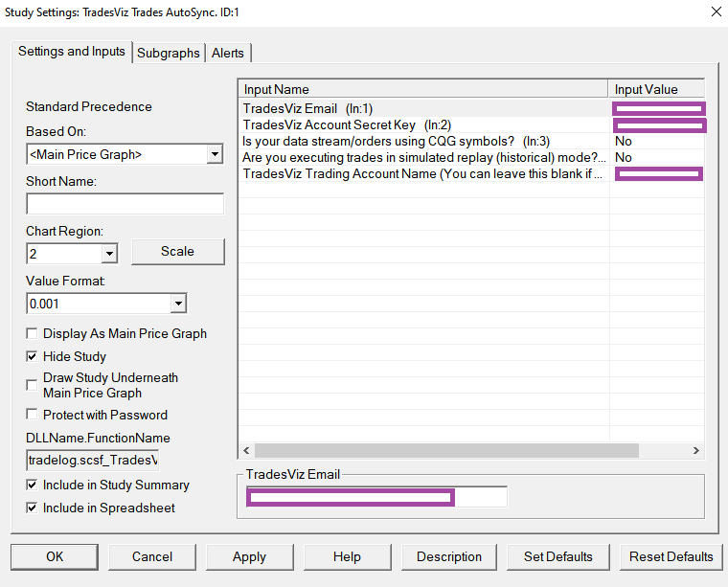Screen dimensions: 728x587
Task: Select the simulated replay mode input row
Action: 471,157
